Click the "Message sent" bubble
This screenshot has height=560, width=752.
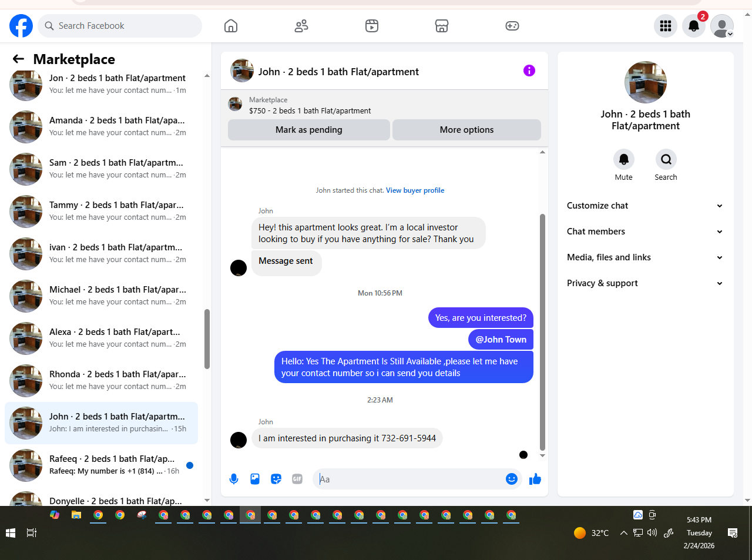286,263
